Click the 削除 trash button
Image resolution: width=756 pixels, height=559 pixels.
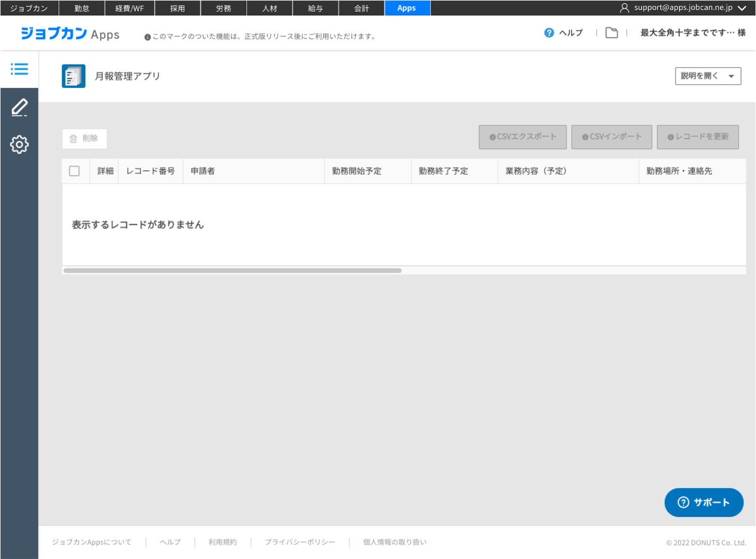(x=84, y=138)
